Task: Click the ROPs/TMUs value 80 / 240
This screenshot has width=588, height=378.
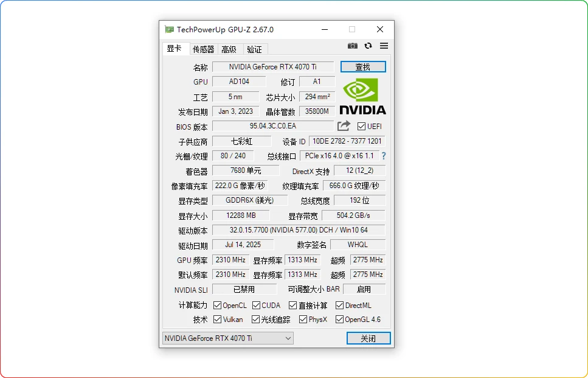Action: 233,155
